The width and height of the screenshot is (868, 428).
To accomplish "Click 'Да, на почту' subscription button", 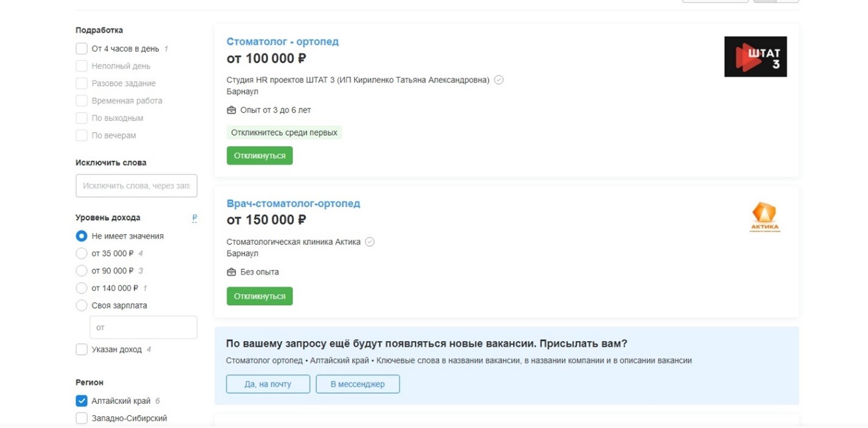I will (x=268, y=384).
